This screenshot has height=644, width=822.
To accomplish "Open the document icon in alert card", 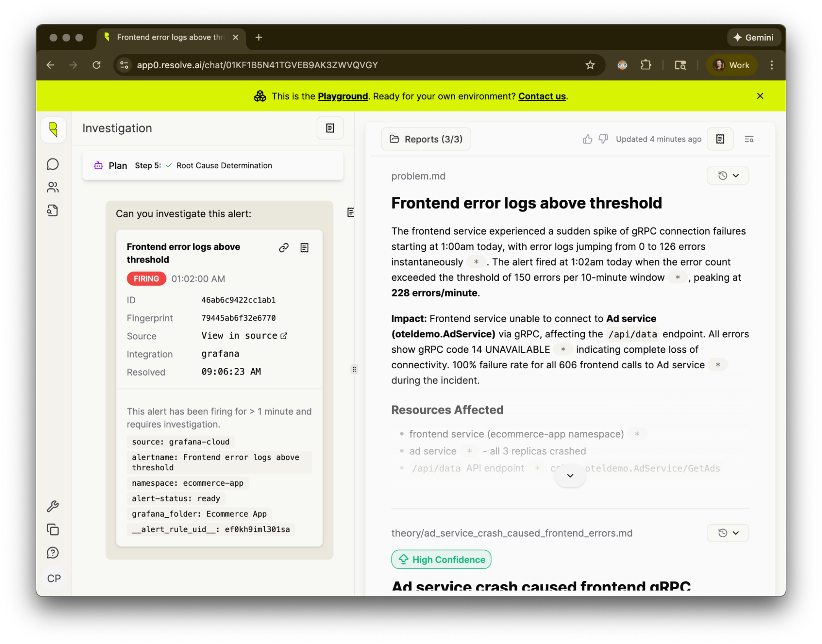I will click(x=304, y=247).
